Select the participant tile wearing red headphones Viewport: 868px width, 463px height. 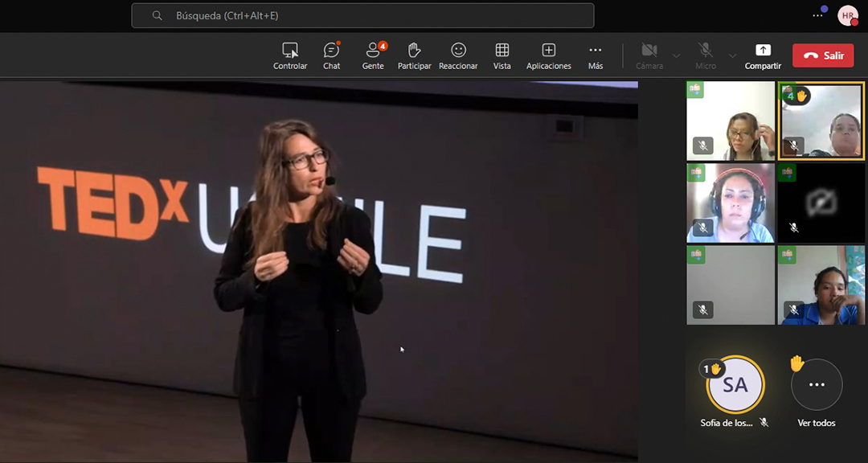coord(731,203)
